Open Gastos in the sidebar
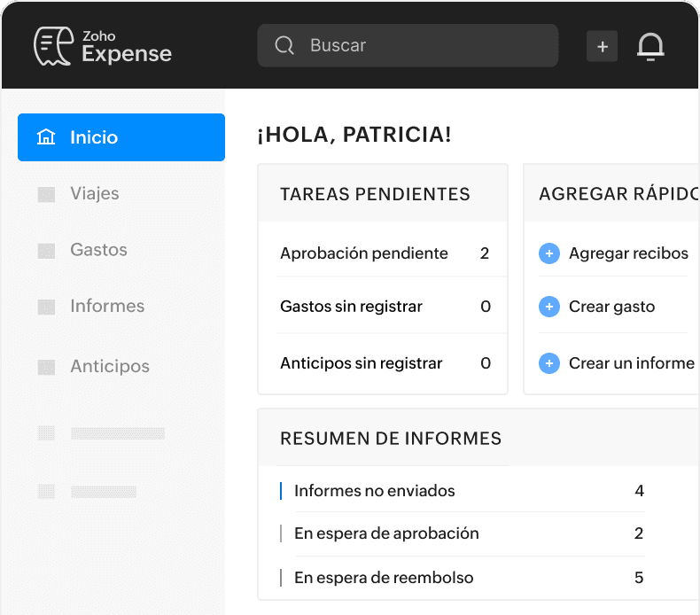The image size is (700, 615). [98, 250]
